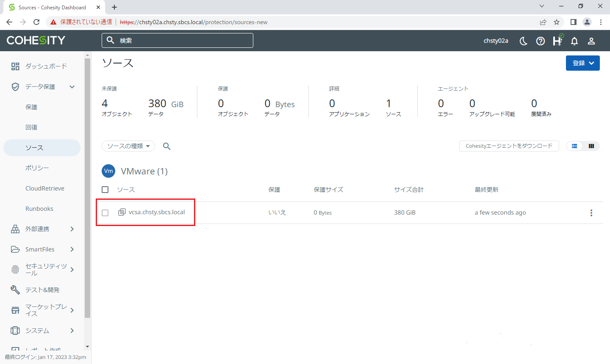610x364 pixels.
Task: Sort by 保護サイズ column header
Action: tap(328, 190)
